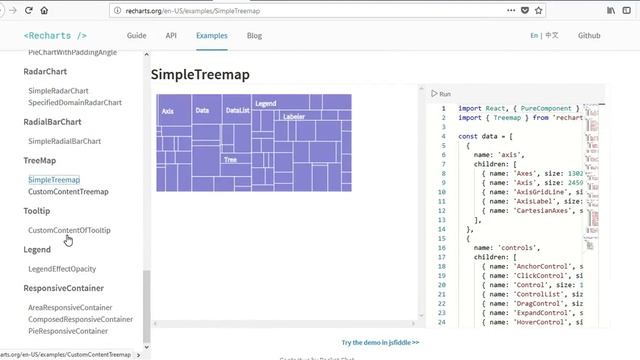Open ComposedResponsiveContainer example

point(80,319)
